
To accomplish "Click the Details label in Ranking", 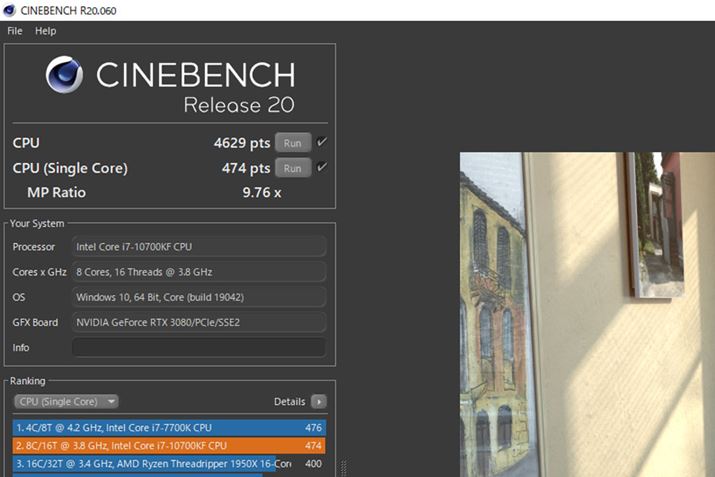I will (x=290, y=402).
